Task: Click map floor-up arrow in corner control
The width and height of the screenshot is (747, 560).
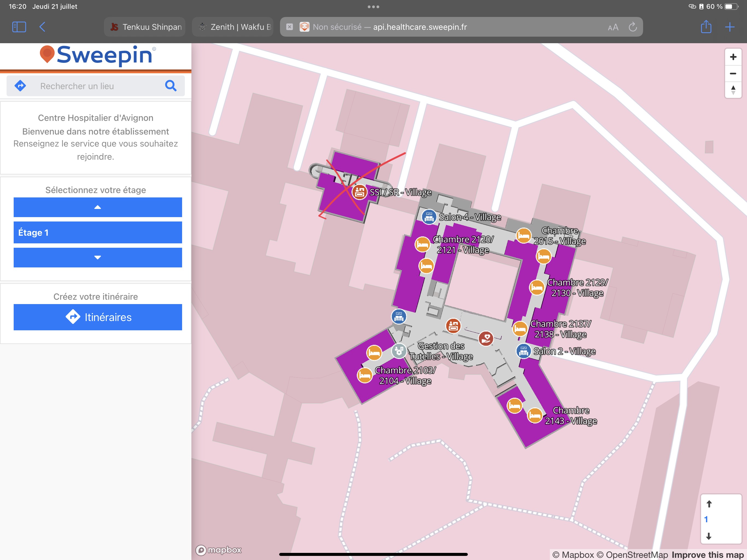Action: 709,504
